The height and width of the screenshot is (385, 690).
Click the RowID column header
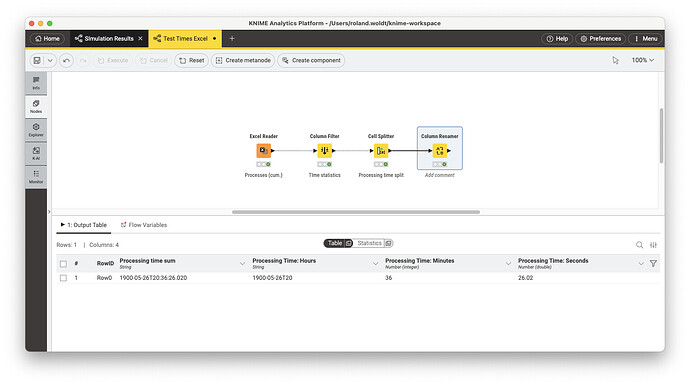[x=105, y=264]
